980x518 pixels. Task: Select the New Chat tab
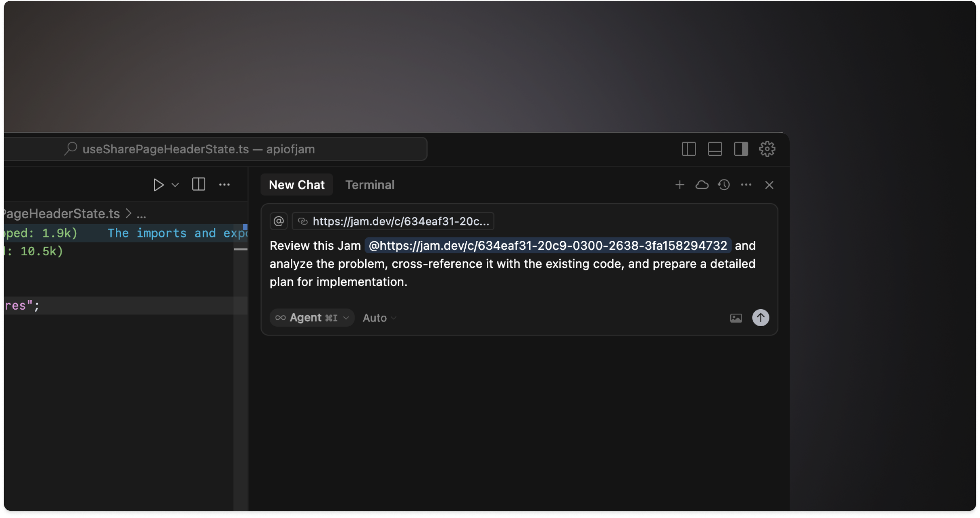pos(296,185)
